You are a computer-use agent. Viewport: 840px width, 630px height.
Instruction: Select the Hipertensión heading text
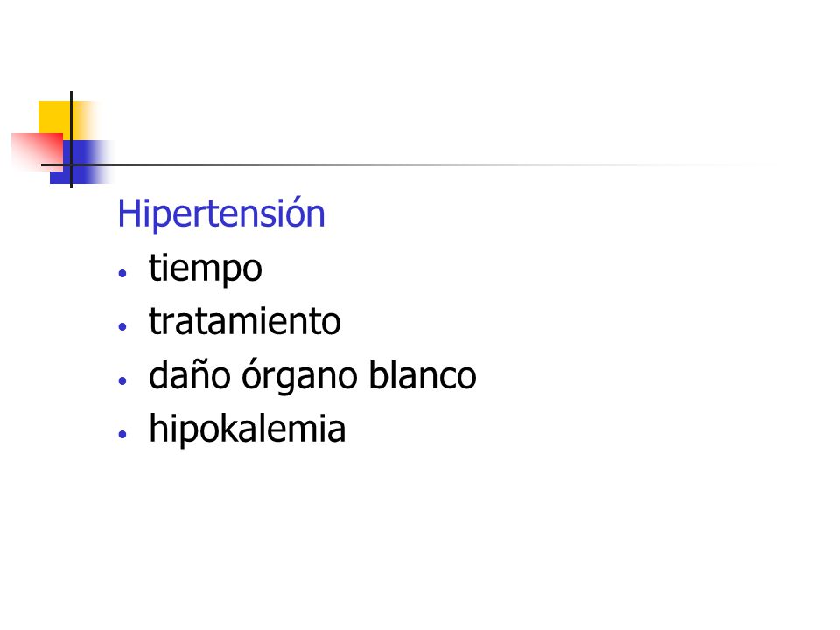click(221, 214)
